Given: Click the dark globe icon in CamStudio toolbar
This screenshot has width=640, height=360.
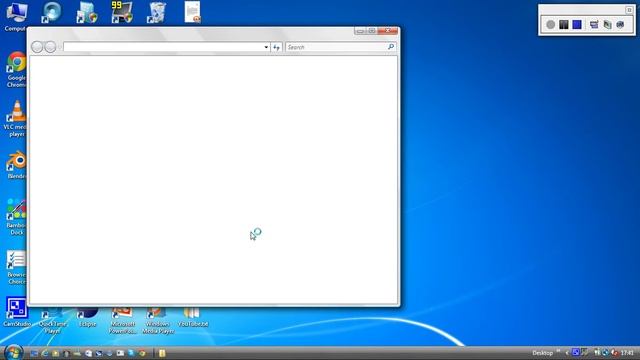Looking at the screenshot, I should pos(620,24).
